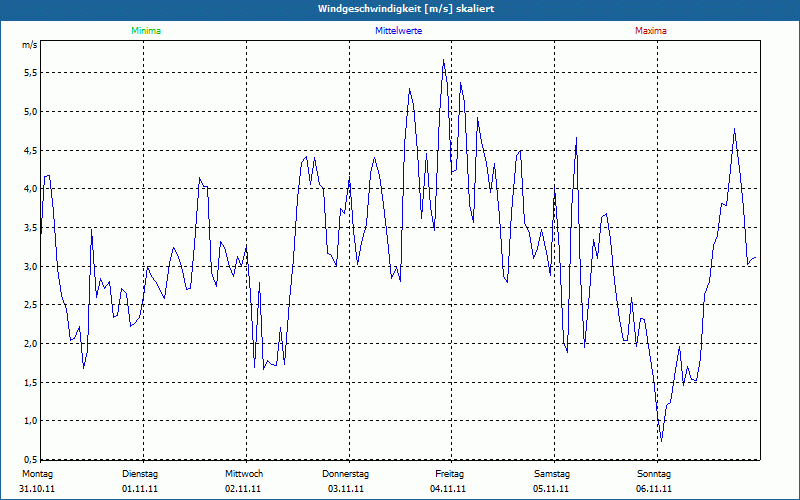Screen dimensions: 800x500
Task: Click the Donnerstag day label
Action: click(x=345, y=474)
